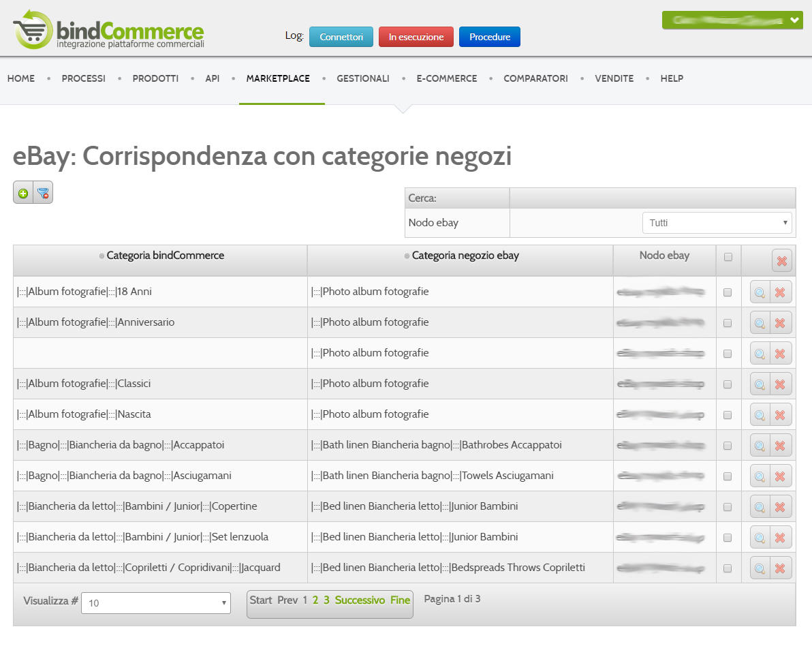Check the Classici row checkbox

[728, 384]
